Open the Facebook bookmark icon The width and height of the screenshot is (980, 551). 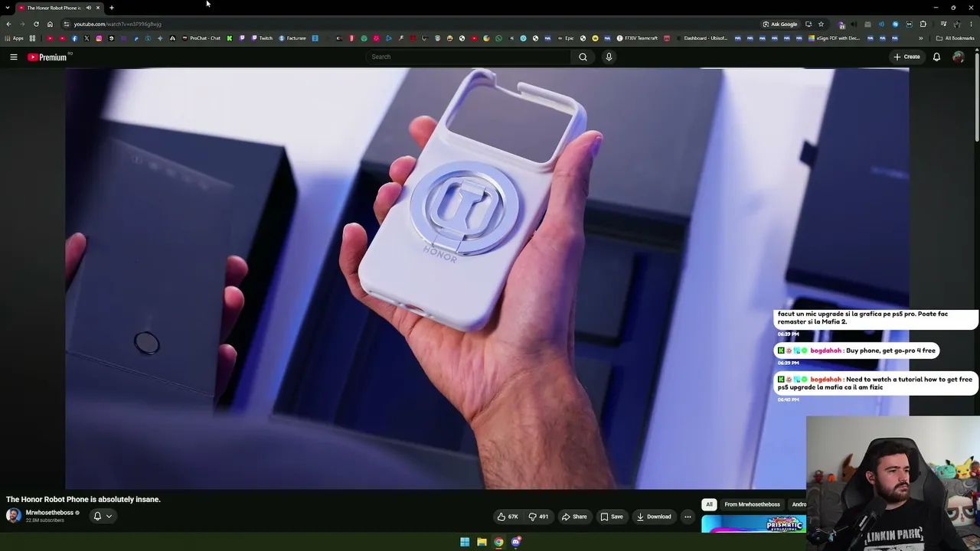[x=74, y=38]
